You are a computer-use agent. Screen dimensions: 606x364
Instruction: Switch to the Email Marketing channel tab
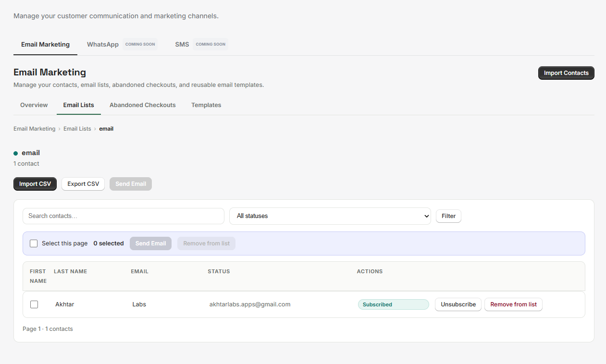pos(45,44)
